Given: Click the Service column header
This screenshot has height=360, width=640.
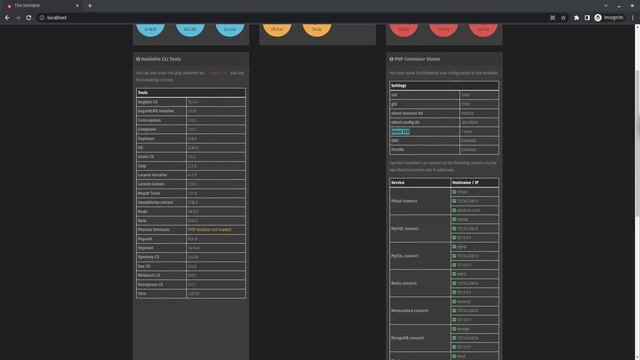Looking at the screenshot, I should (x=420, y=183).
